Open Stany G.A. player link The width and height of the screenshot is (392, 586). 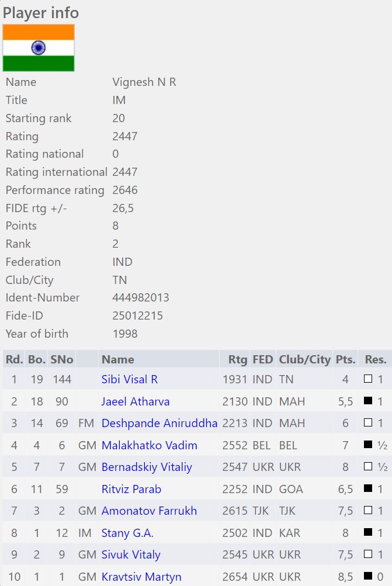pyautogui.click(x=127, y=533)
